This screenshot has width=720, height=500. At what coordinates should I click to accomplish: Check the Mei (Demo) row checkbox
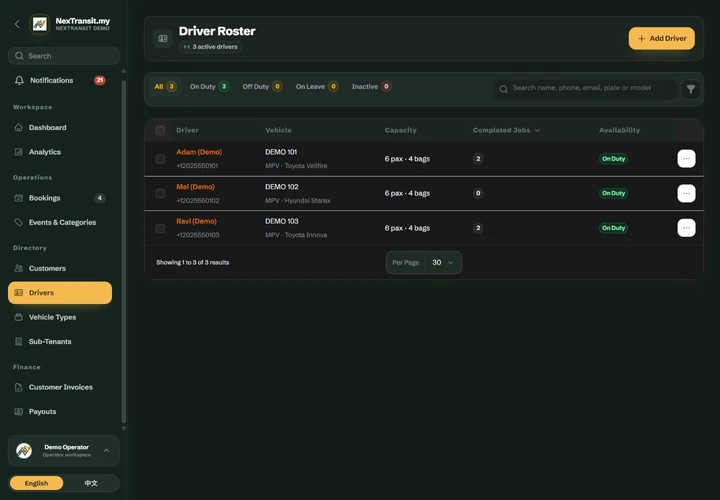(160, 193)
